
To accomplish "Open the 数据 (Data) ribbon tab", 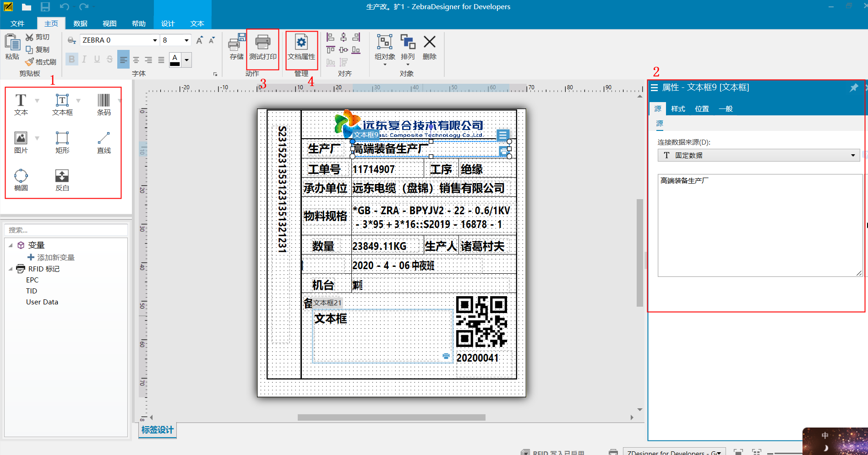I will (x=80, y=23).
